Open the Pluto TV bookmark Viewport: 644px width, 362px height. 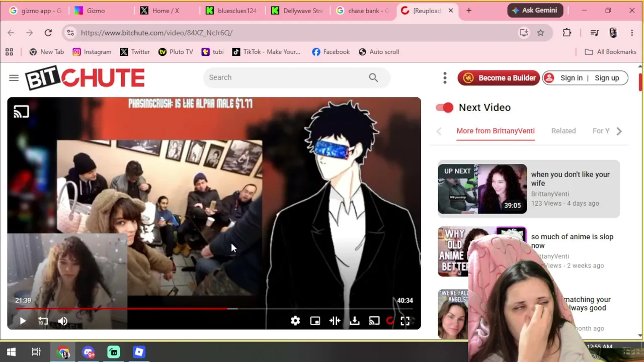coord(176,52)
